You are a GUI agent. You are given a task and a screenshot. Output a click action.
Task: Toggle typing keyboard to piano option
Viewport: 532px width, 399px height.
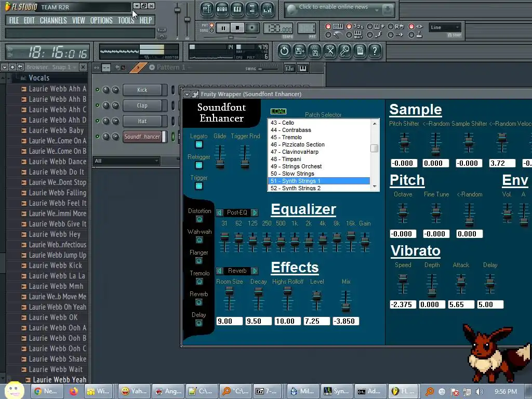coord(328,26)
